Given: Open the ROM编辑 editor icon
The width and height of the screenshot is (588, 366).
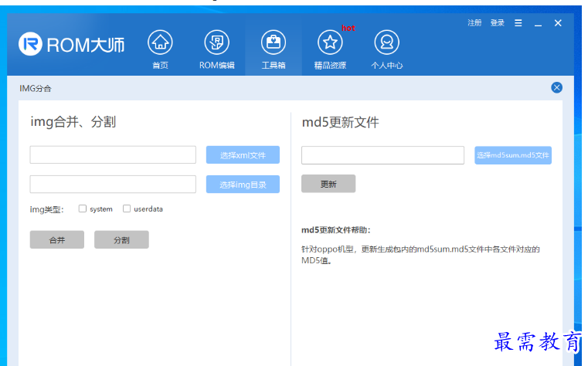Looking at the screenshot, I should tap(217, 42).
